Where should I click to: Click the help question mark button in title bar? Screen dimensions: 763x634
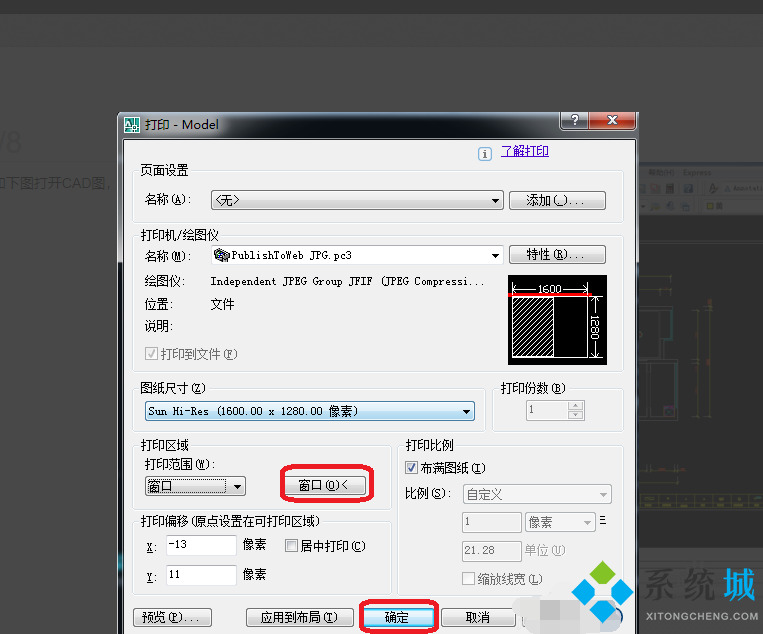pos(574,120)
